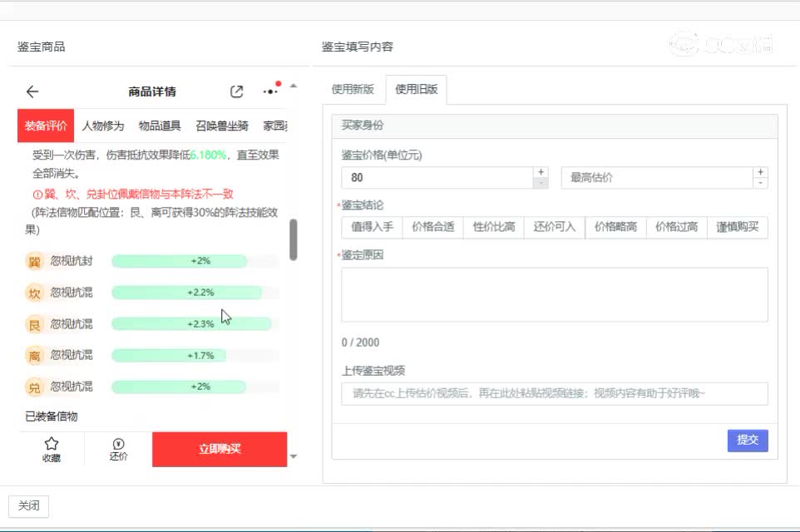Increase the 鉴宝价格 with plus stepper
Viewport: 800px width, 532px height.
tap(541, 172)
